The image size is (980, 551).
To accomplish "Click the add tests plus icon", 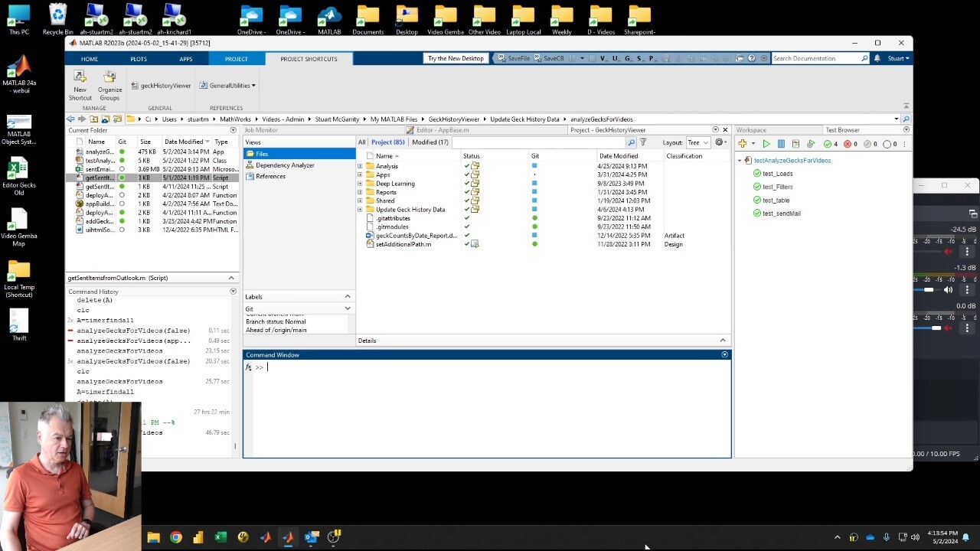I will pyautogui.click(x=743, y=144).
